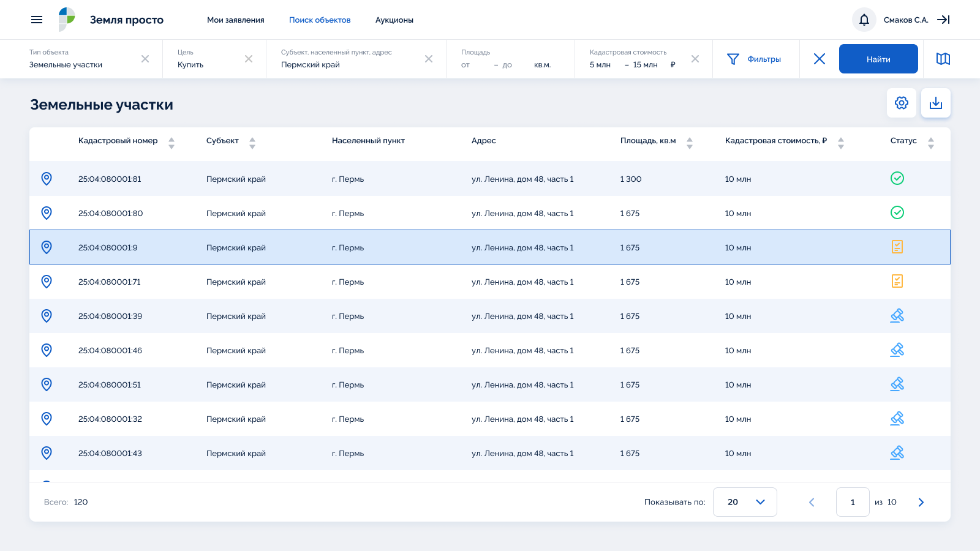Open table settings gear

[x=902, y=103]
